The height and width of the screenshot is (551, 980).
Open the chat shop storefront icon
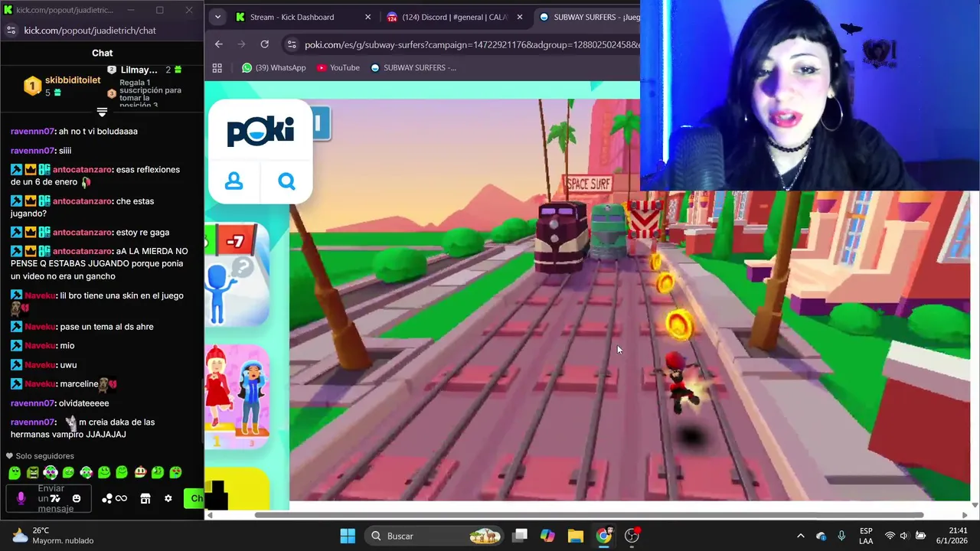[145, 498]
